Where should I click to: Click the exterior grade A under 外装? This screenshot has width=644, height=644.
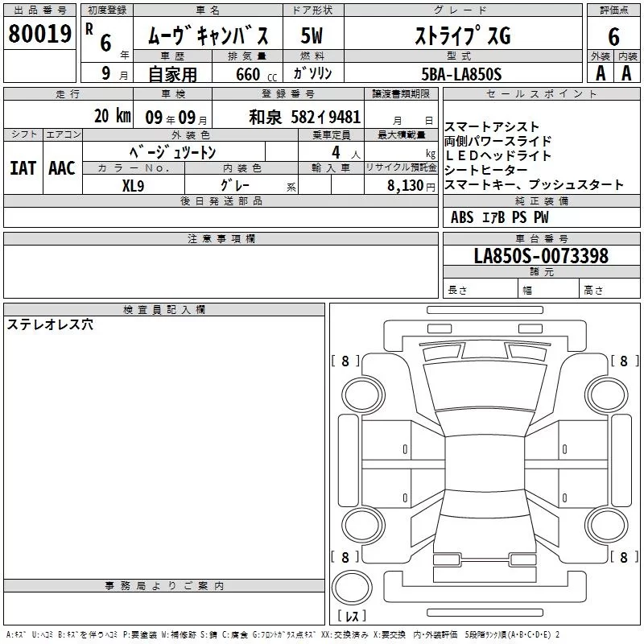(x=600, y=73)
